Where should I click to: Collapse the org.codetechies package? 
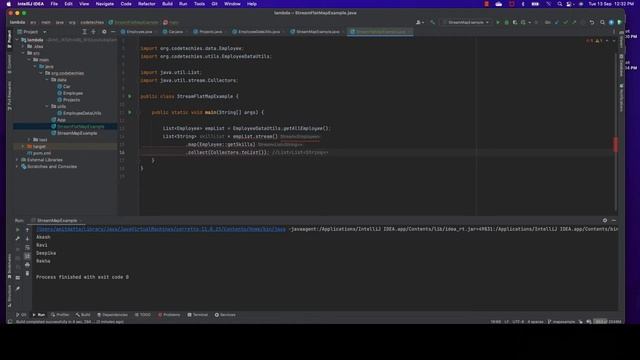(x=41, y=73)
